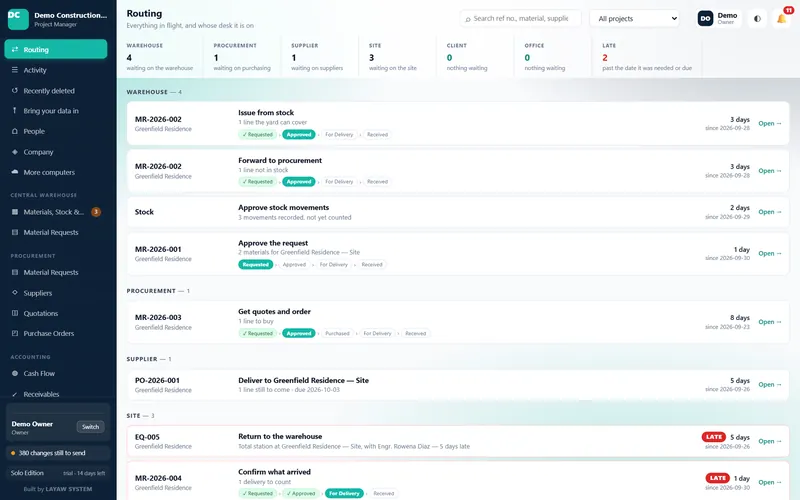Click 'Built by LAYAW SYSTEM' footer text
The height and width of the screenshot is (500, 800).
pos(58,489)
